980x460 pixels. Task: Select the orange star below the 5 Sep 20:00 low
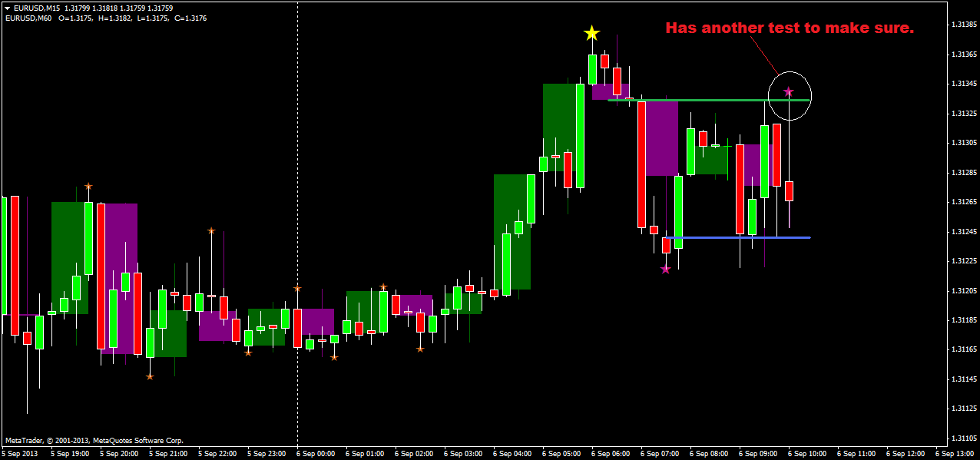[150, 376]
